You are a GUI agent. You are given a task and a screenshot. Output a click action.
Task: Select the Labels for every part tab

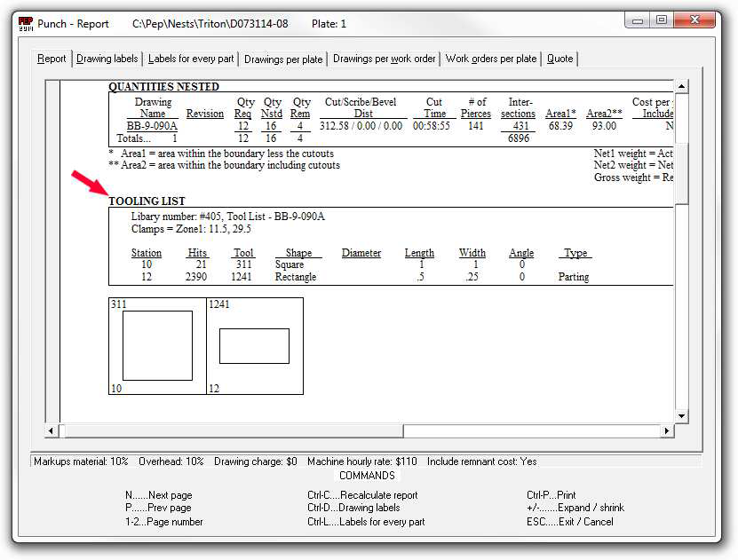coord(191,59)
